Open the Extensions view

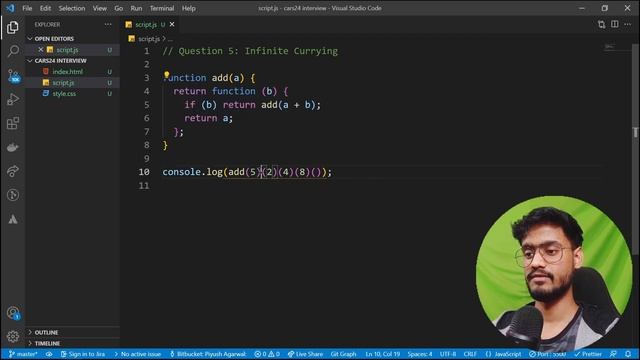point(13,123)
